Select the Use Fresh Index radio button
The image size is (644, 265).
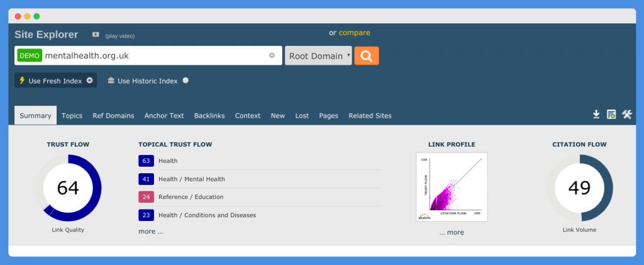tap(89, 81)
